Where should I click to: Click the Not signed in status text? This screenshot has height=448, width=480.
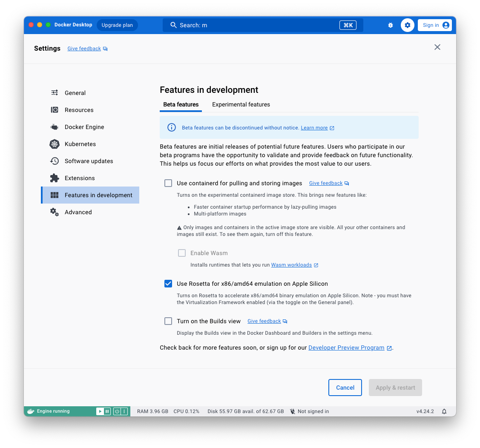[313, 411]
